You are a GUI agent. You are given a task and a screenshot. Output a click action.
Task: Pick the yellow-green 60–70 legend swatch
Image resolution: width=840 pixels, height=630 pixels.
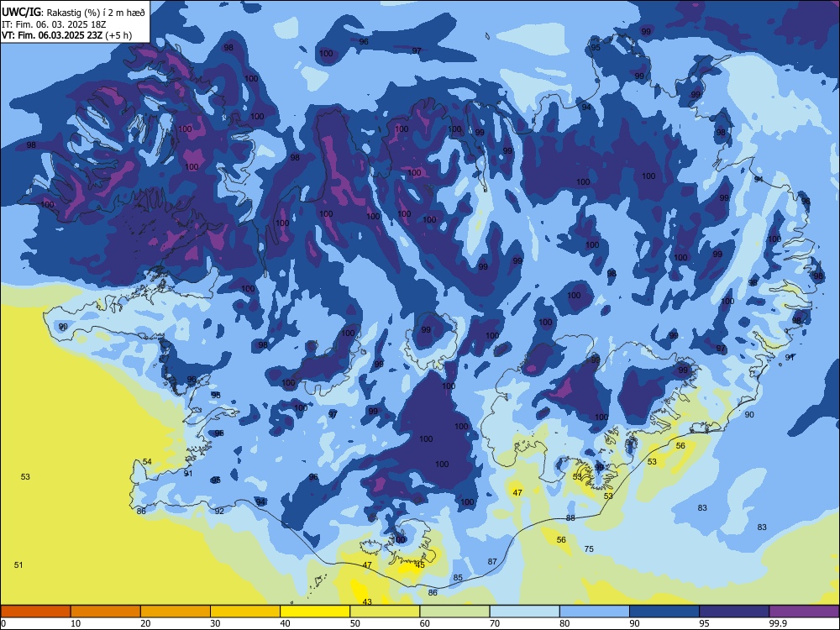454,612
